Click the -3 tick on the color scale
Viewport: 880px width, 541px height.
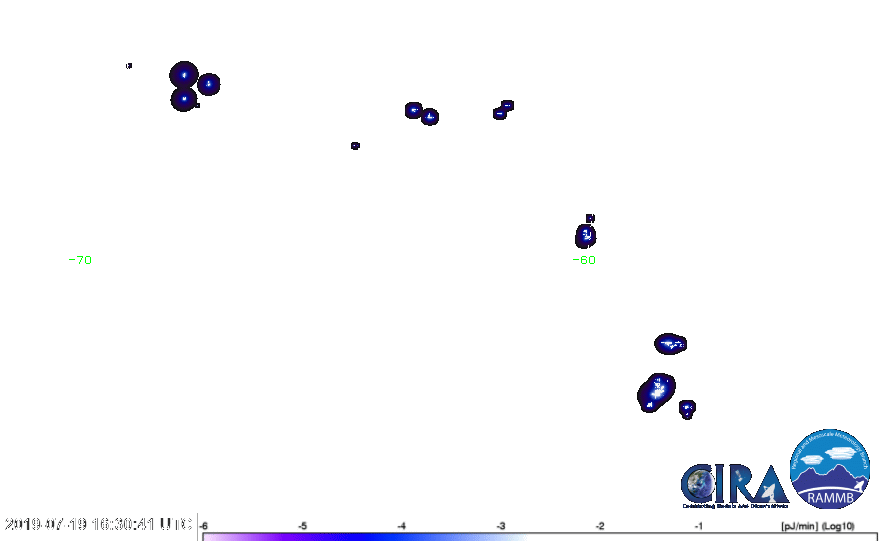pyautogui.click(x=500, y=525)
